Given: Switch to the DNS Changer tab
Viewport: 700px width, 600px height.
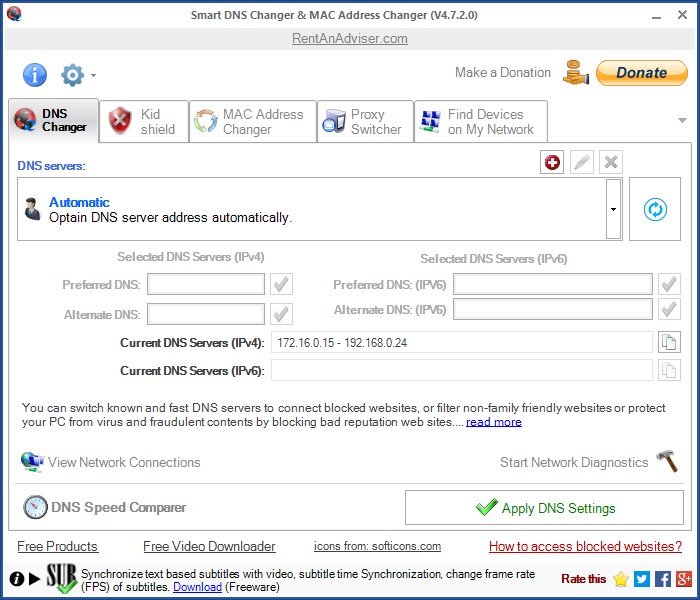Looking at the screenshot, I should point(54,121).
